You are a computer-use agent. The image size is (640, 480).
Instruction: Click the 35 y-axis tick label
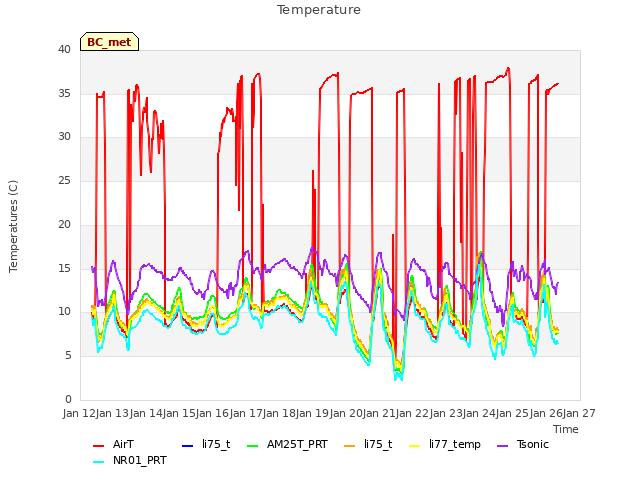(64, 93)
